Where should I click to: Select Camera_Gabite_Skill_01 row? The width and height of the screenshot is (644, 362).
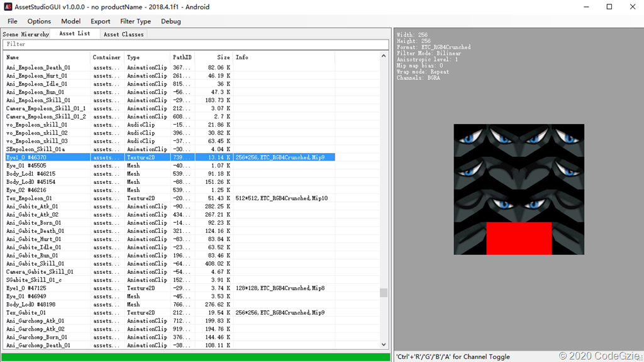pyautogui.click(x=170, y=272)
